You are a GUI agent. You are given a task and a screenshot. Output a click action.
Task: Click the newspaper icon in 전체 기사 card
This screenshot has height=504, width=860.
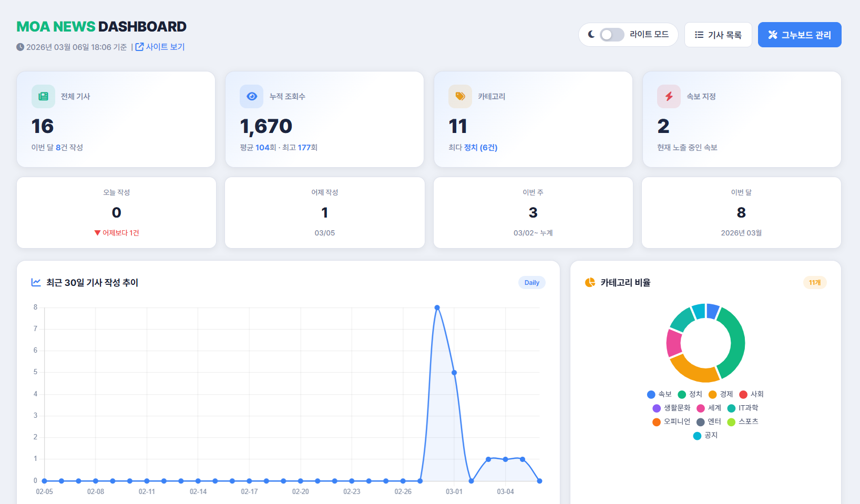tap(43, 97)
